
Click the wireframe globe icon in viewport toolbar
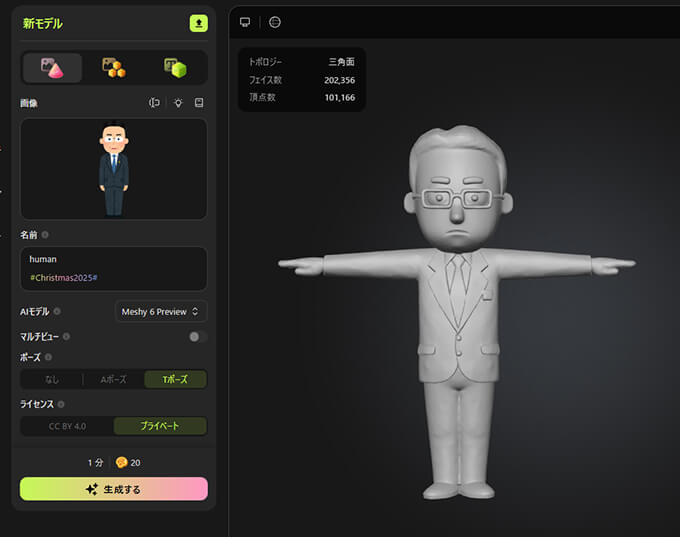pos(275,22)
